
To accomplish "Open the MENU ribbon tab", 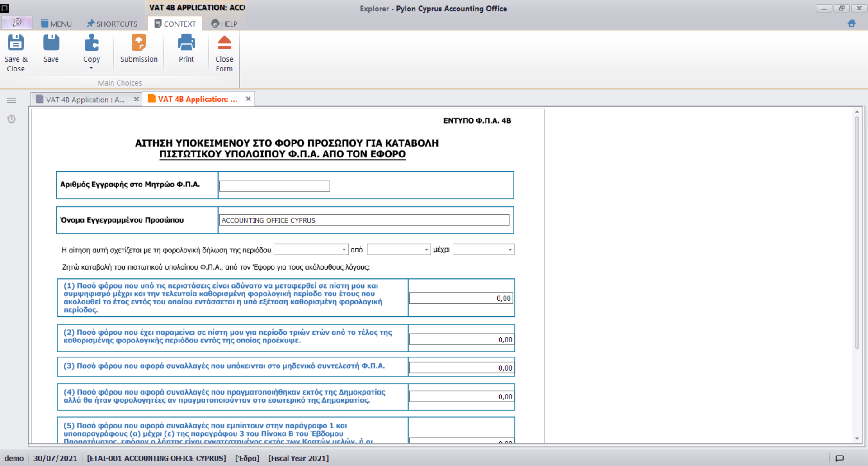I will [x=57, y=24].
